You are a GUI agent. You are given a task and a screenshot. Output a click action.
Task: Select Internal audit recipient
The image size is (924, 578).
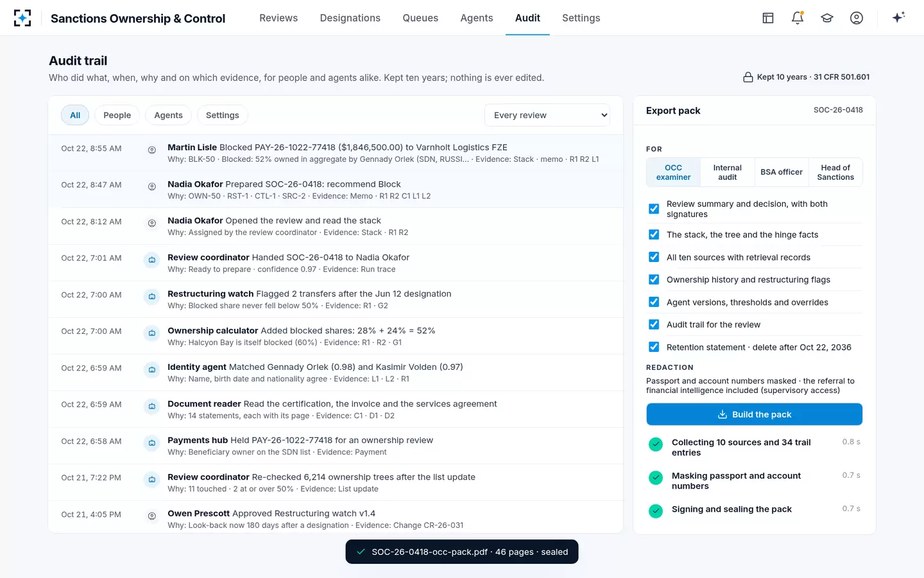point(728,172)
